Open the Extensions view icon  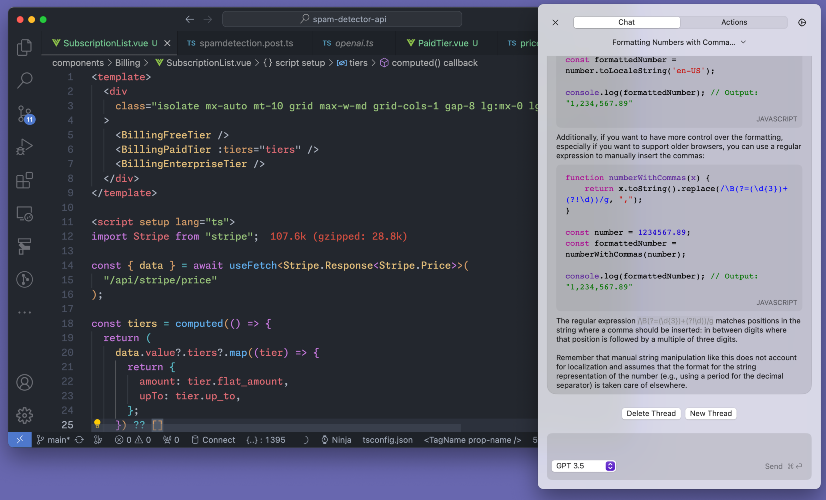(24, 180)
